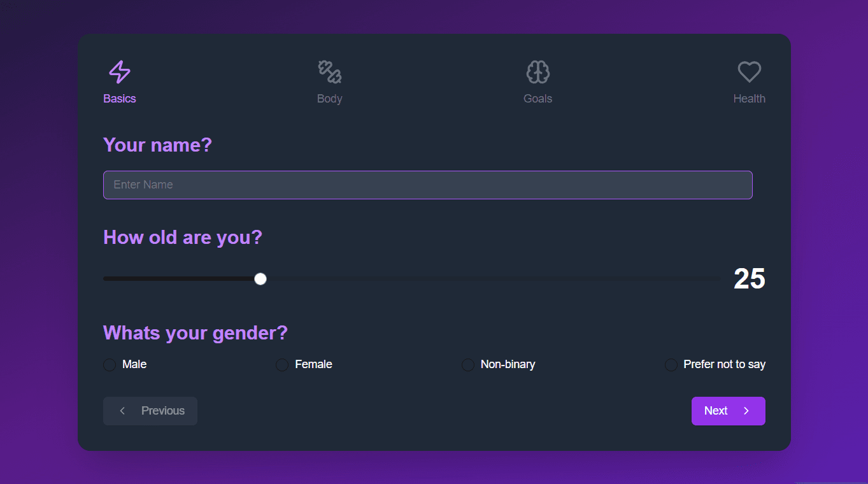Select the Prefer not to say radio button
Viewport: 868px width, 484px height.
point(671,365)
